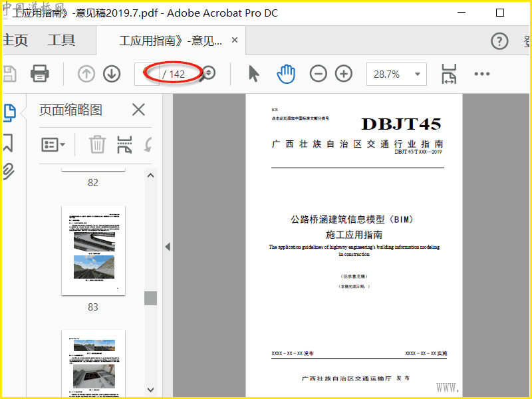532x399 pixels.
Task: Open the 主页 tab
Action: pyautogui.click(x=15, y=41)
